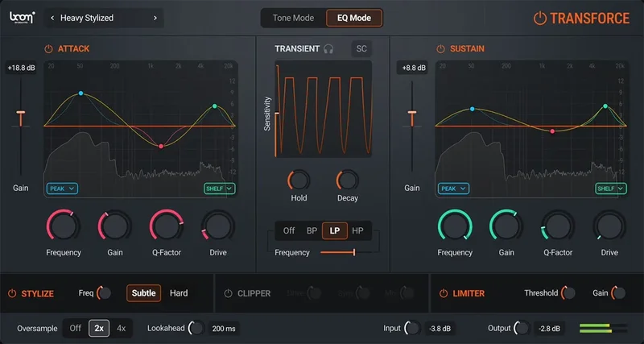Click the Sustain Gain knob
This screenshot has width=644, height=344.
point(506,226)
